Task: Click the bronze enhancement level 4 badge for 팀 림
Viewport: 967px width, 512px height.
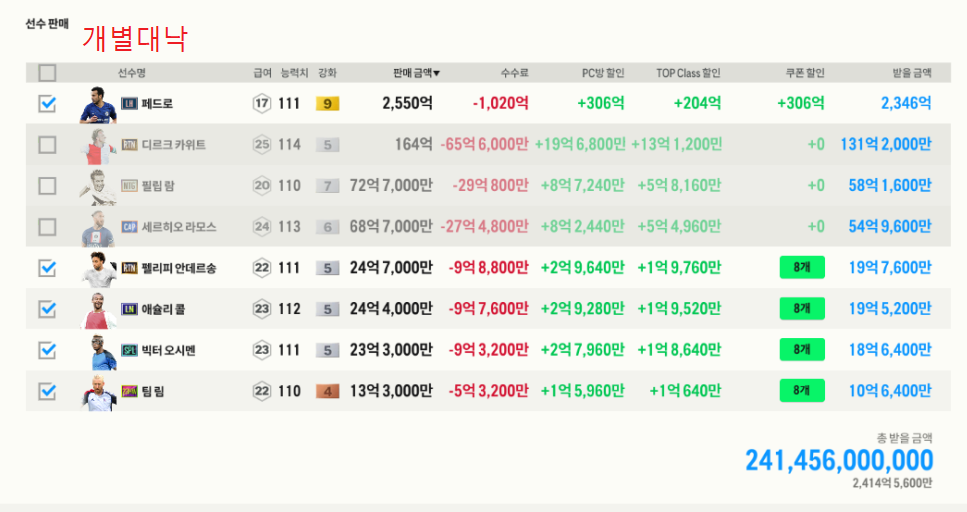Action: click(328, 391)
